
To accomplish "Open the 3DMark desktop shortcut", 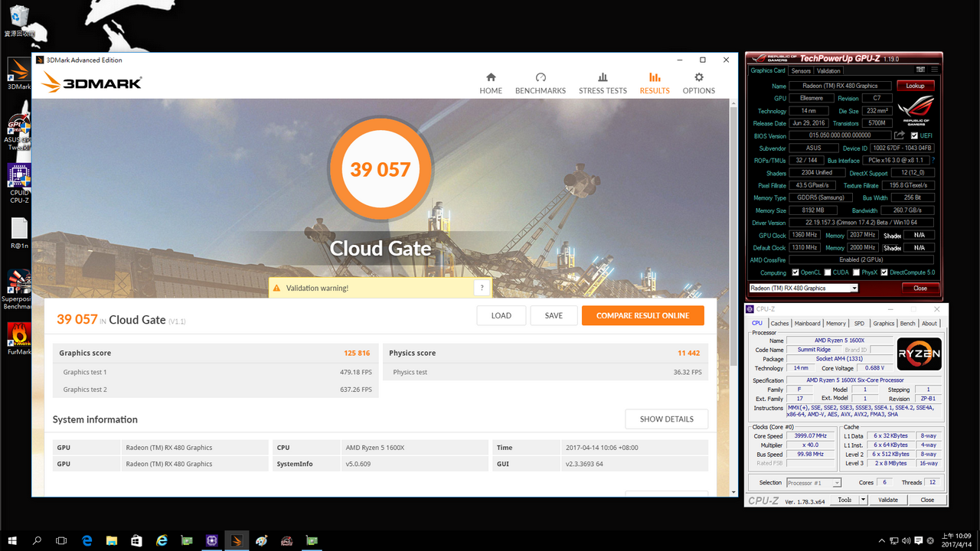I will 19,73.
